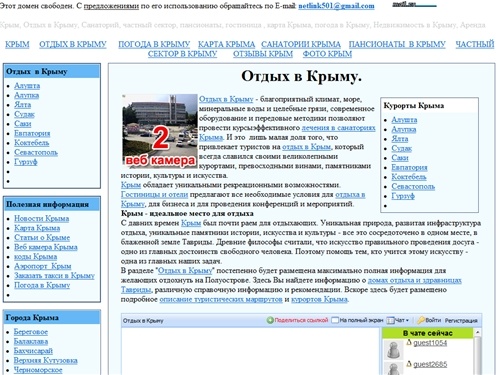Open the веб камера 2 thumbnail
Image resolution: width=500 pixels, height=375 pixels.
160,130
